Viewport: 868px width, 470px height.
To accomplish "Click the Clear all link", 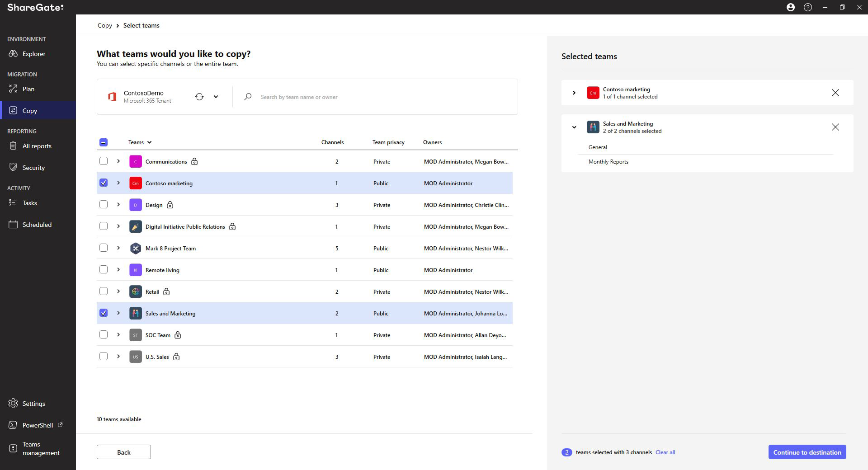I will point(665,452).
